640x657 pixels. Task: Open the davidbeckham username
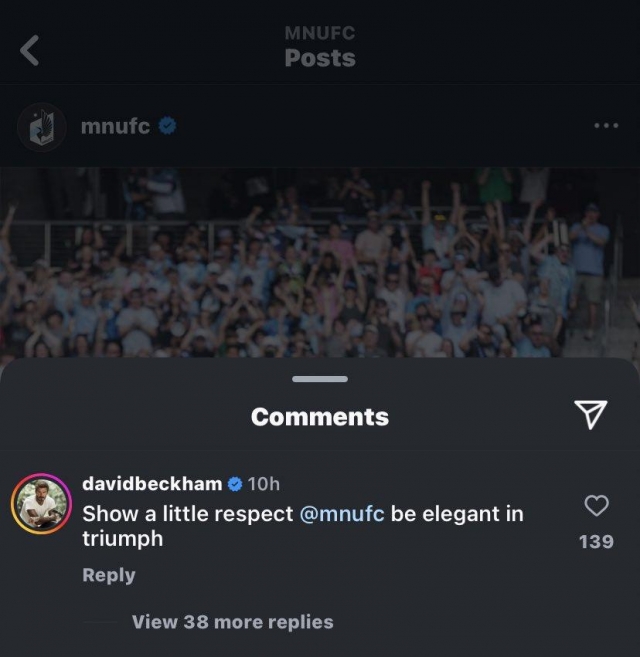152,484
